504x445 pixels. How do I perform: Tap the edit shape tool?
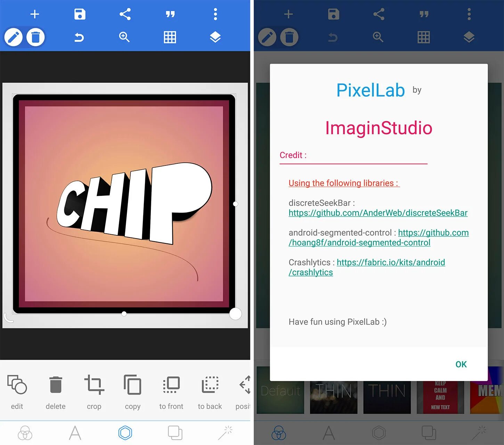tap(17, 392)
